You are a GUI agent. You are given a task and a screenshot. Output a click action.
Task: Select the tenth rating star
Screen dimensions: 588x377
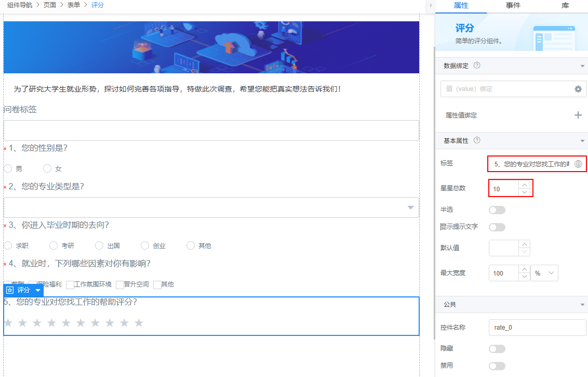(139, 322)
